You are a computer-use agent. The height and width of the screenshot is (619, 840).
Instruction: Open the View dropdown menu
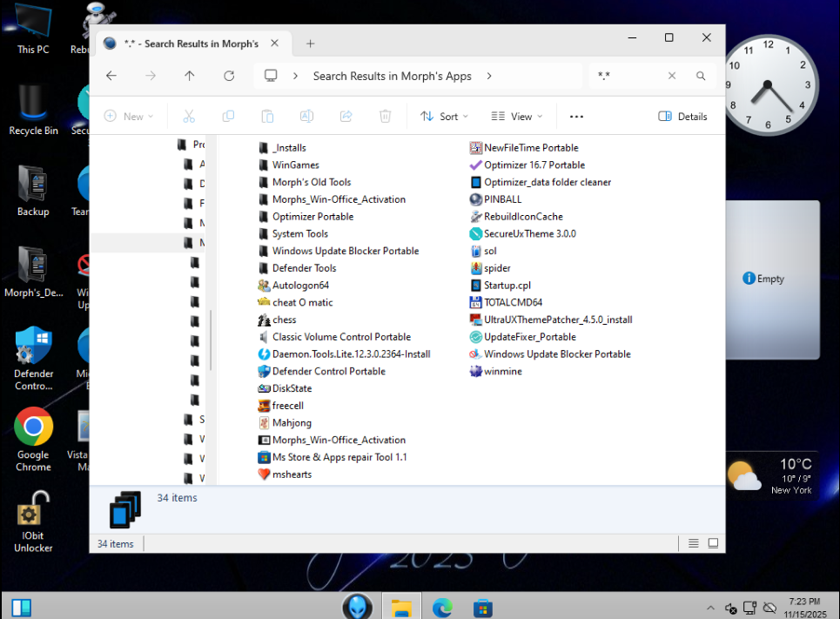516,117
